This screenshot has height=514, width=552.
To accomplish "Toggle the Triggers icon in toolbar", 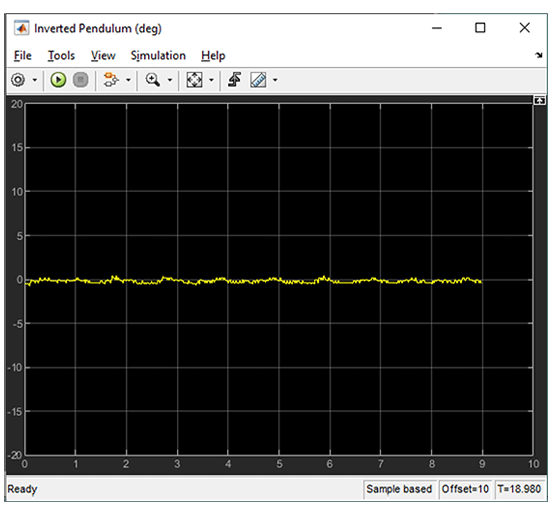I will pyautogui.click(x=234, y=80).
